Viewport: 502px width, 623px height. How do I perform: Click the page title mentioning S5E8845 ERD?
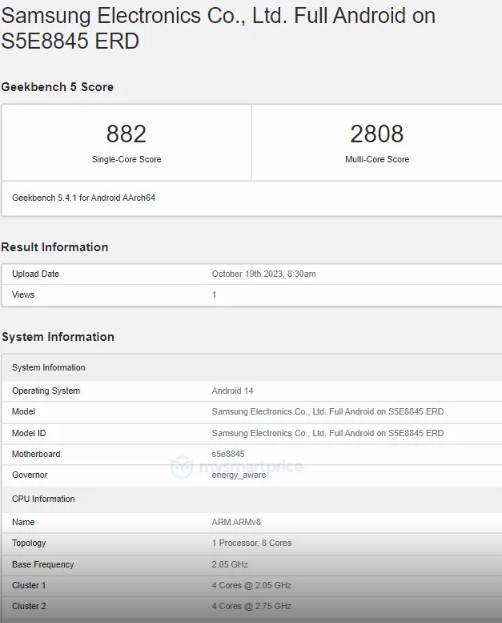coord(218,28)
